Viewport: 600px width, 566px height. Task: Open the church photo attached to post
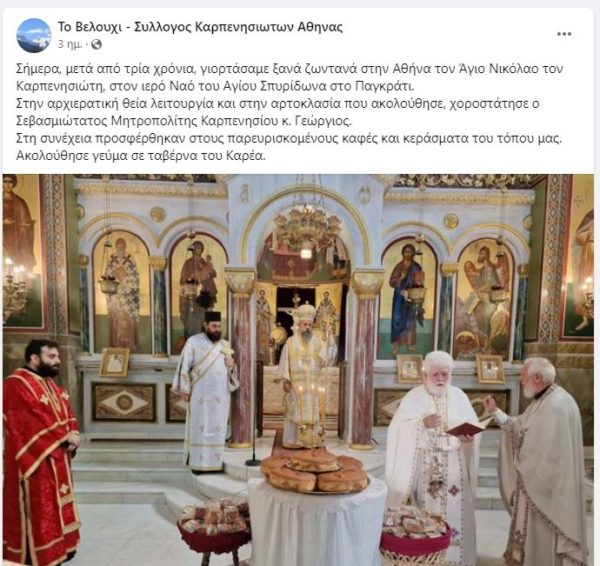pyautogui.click(x=298, y=370)
